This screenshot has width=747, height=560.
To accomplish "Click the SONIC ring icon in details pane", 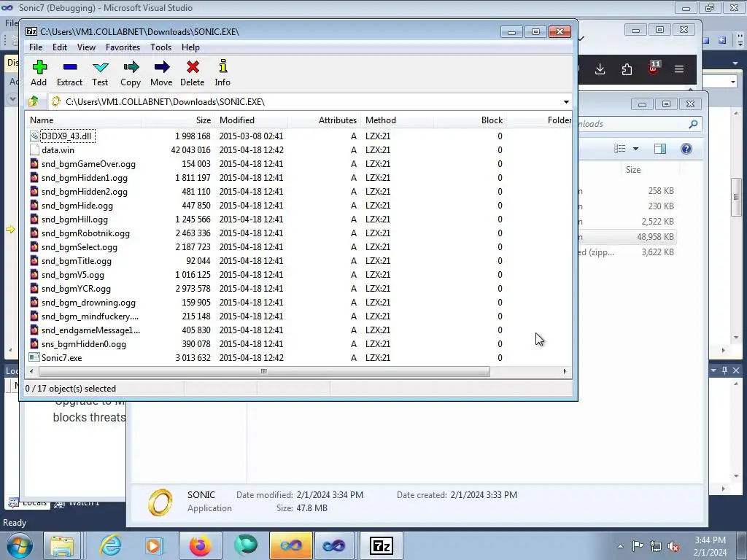I will (160, 502).
